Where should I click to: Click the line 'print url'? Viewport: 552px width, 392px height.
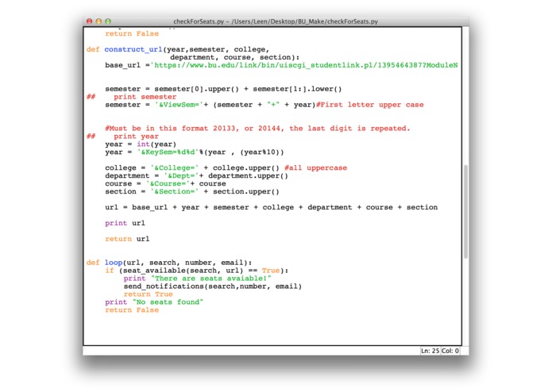(x=125, y=223)
